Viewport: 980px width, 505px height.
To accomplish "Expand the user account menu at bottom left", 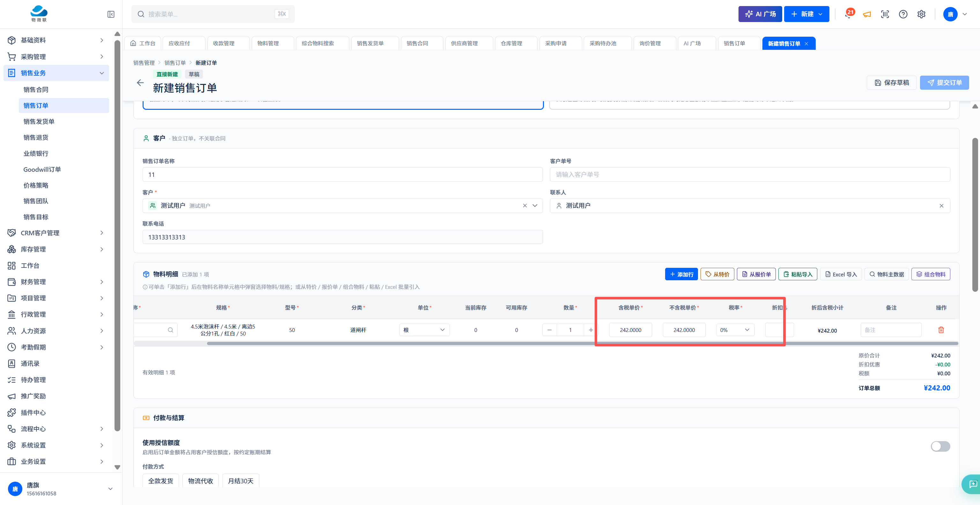I will pyautogui.click(x=110, y=489).
